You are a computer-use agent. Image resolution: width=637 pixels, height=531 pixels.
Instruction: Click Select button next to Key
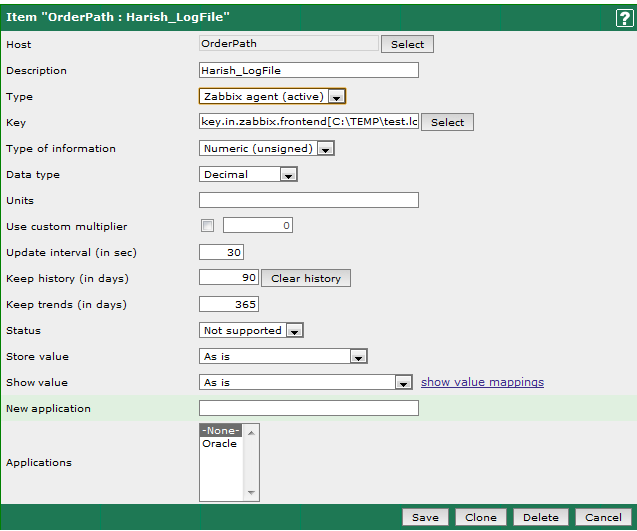point(447,122)
